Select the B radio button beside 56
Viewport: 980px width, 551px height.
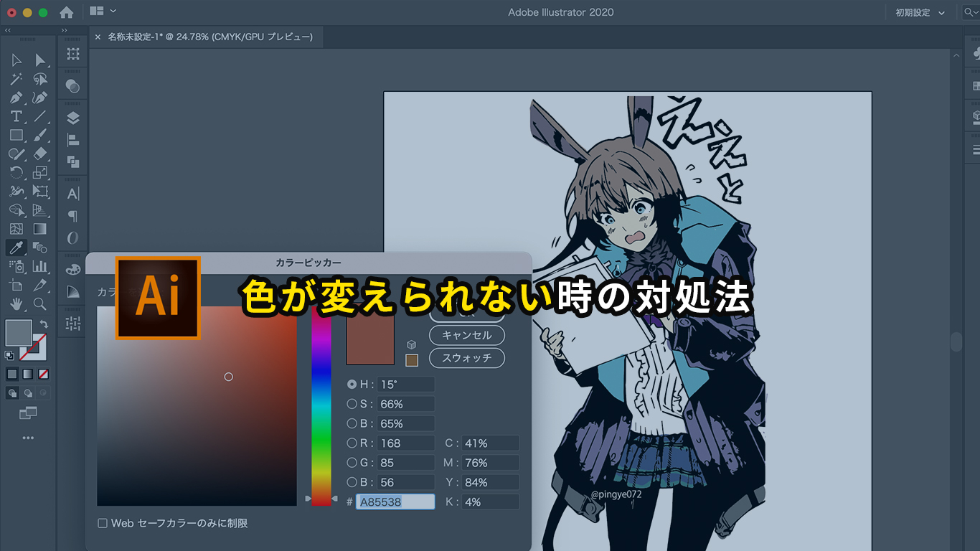coord(352,481)
